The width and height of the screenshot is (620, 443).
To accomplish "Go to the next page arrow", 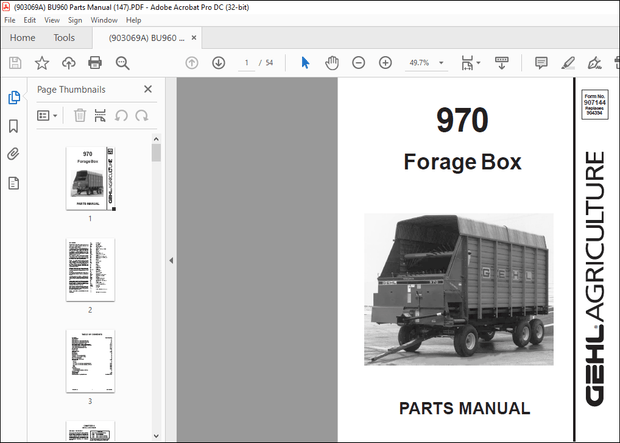I will click(x=218, y=63).
